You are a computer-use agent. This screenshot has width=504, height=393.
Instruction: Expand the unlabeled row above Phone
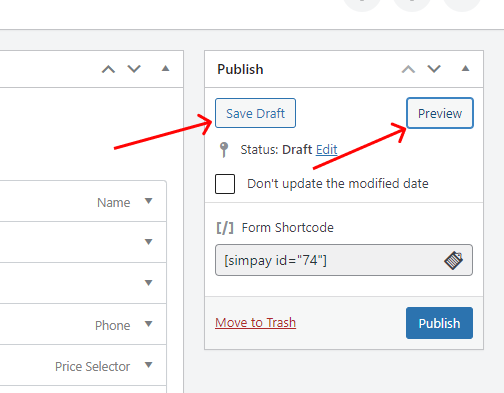149,283
